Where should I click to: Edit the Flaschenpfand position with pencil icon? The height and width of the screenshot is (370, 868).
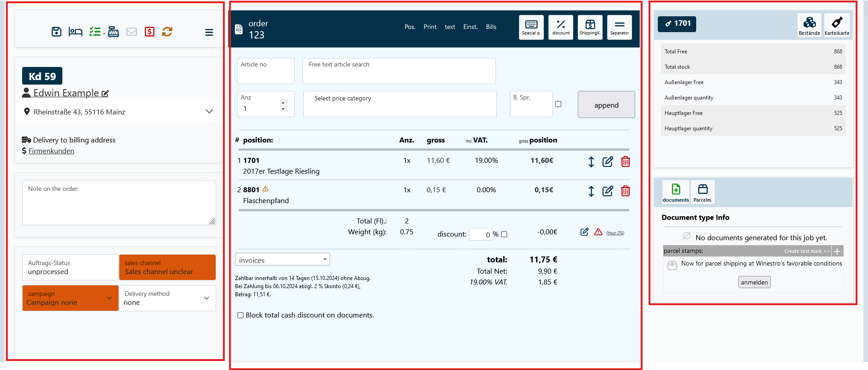pos(608,191)
